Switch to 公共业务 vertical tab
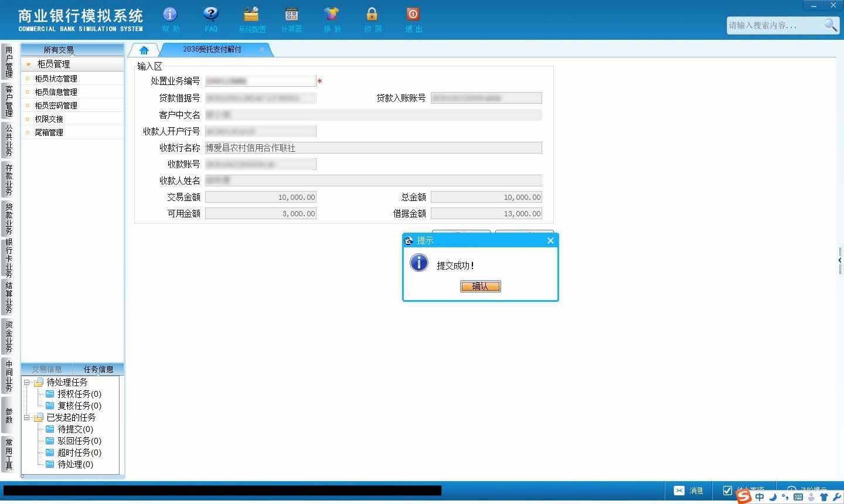The width and height of the screenshot is (844, 504). pyautogui.click(x=8, y=140)
